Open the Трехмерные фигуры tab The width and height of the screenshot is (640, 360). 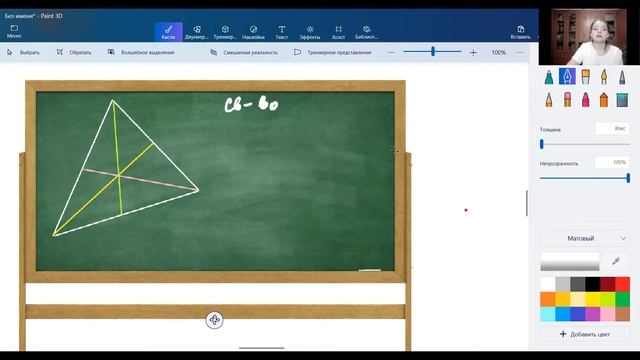pyautogui.click(x=225, y=32)
